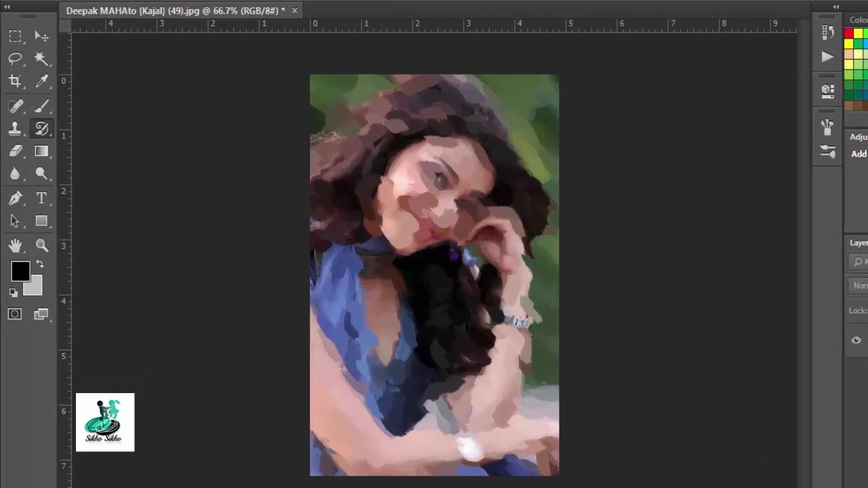This screenshot has height=488, width=868.
Task: Pick the red swatch in Swatches panel
Action: (848, 34)
